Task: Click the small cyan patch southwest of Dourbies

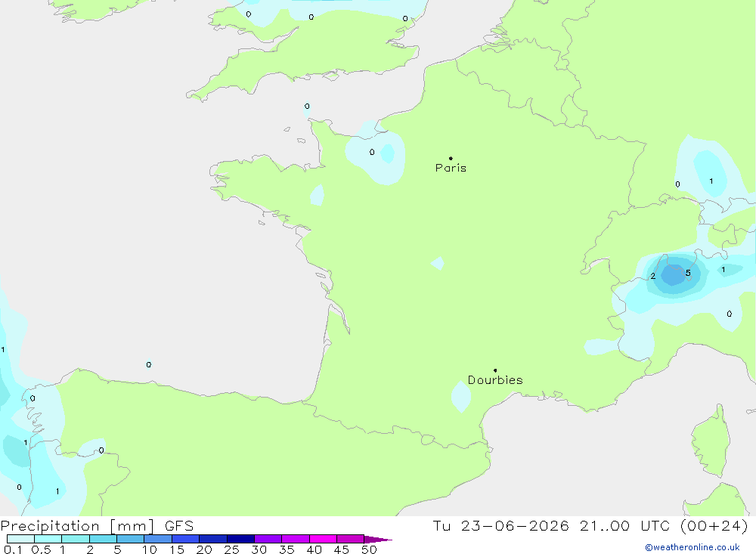Action: [461, 396]
